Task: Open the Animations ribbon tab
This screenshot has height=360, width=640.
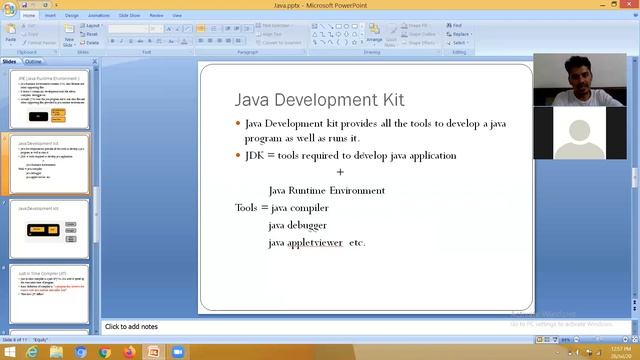Action: tap(99, 16)
